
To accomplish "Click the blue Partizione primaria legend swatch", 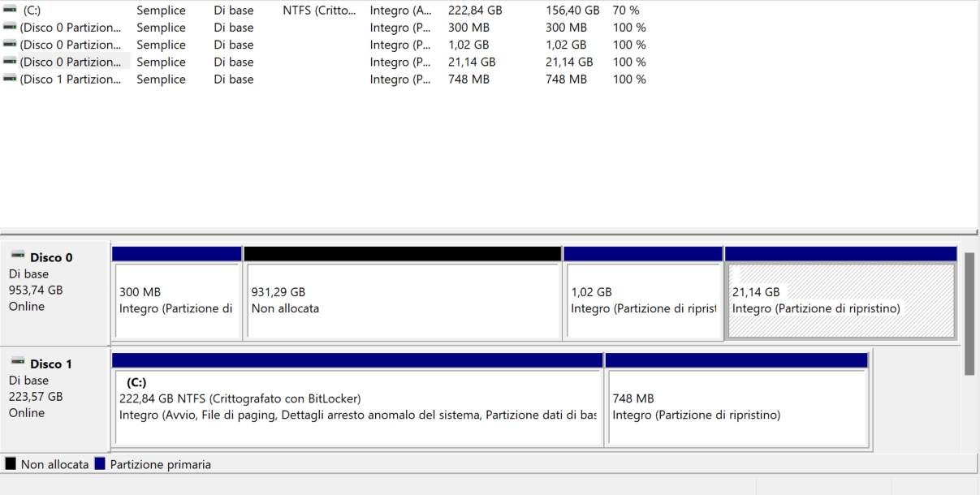I will [100, 464].
